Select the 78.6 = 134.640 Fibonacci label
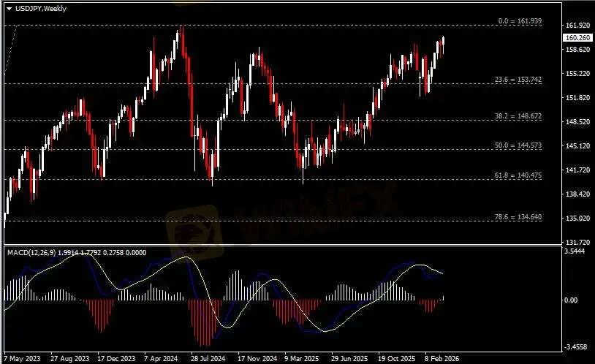Image resolution: width=595 pixels, height=364 pixels. 518,217
